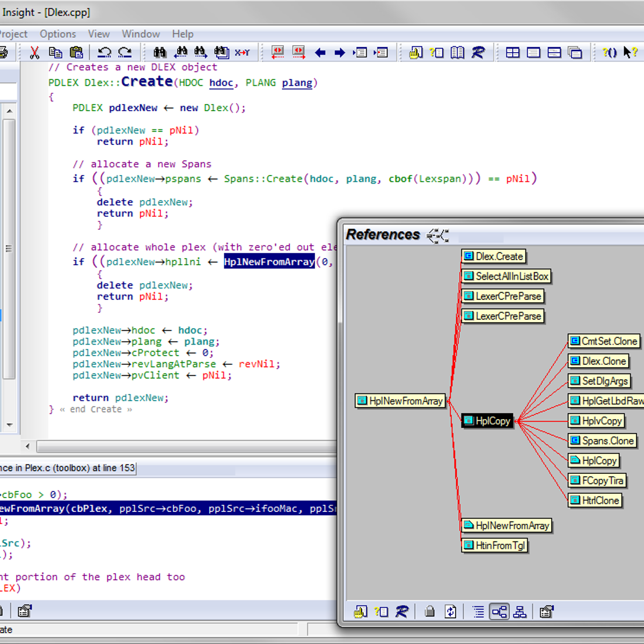This screenshot has width=644, height=644.
Task: Click the Cut scissors icon in toolbar
Action: [x=35, y=53]
